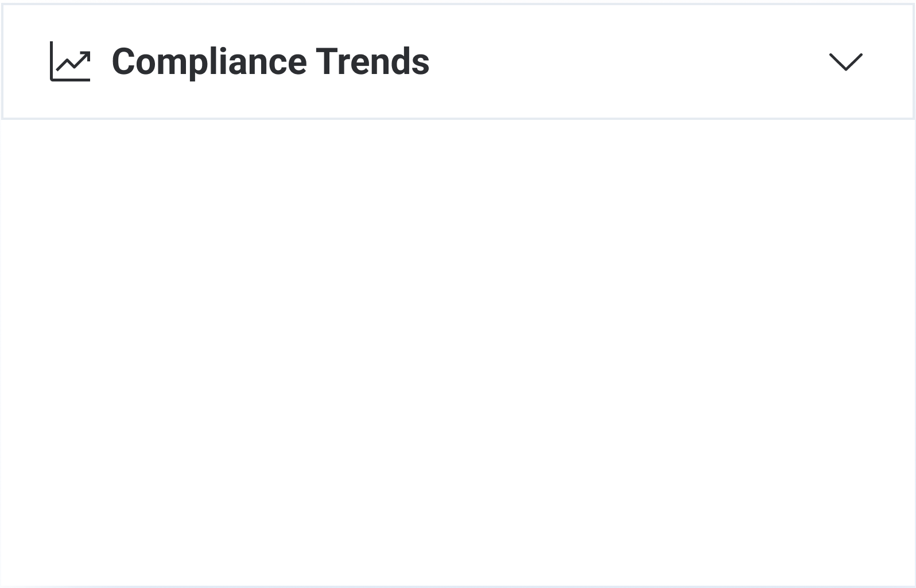
Task: Toggle the Compliance Trends section arrow
Action: click(846, 62)
